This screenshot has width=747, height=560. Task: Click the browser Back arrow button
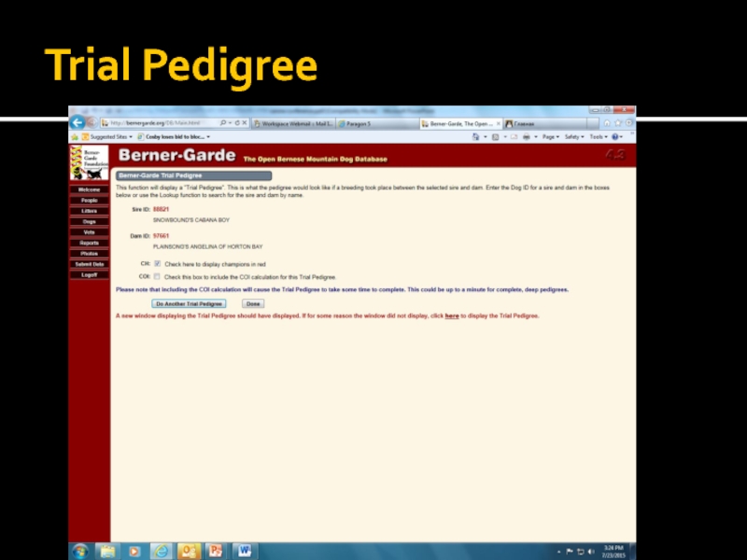(x=78, y=123)
